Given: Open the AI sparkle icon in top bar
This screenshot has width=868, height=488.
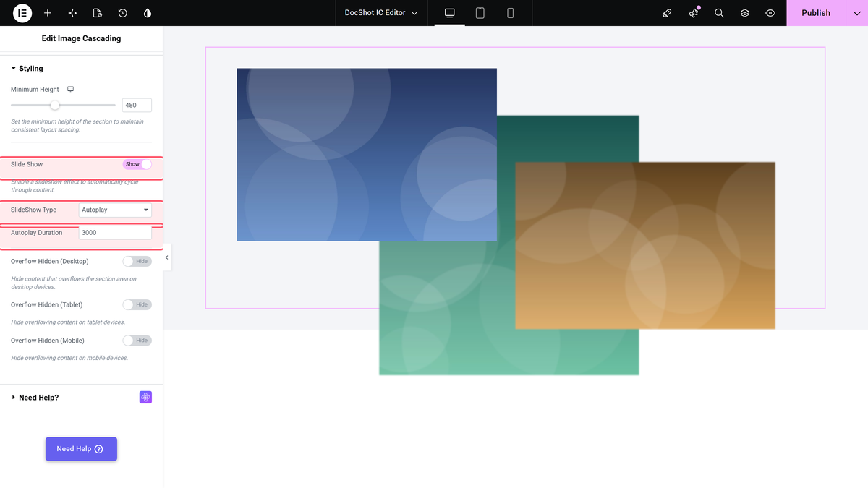Looking at the screenshot, I should tap(72, 13).
